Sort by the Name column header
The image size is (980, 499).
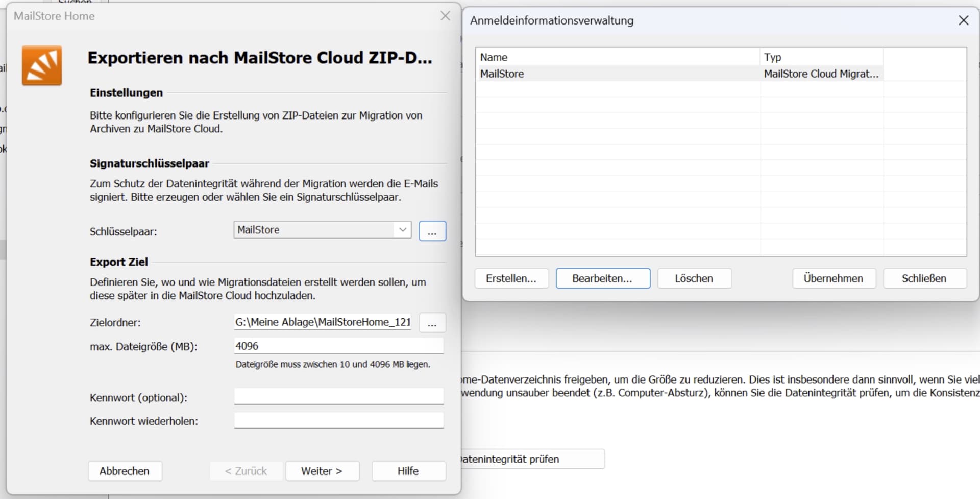pos(618,57)
